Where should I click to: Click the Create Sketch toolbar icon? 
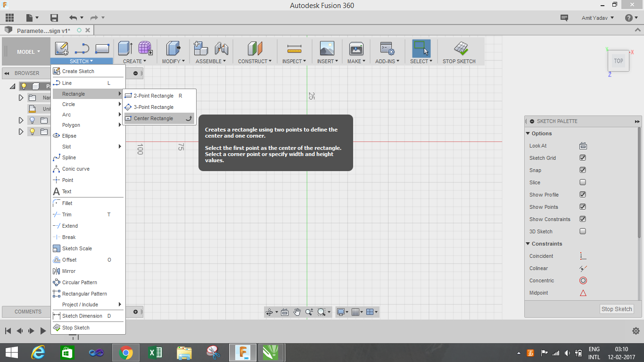pos(62,49)
